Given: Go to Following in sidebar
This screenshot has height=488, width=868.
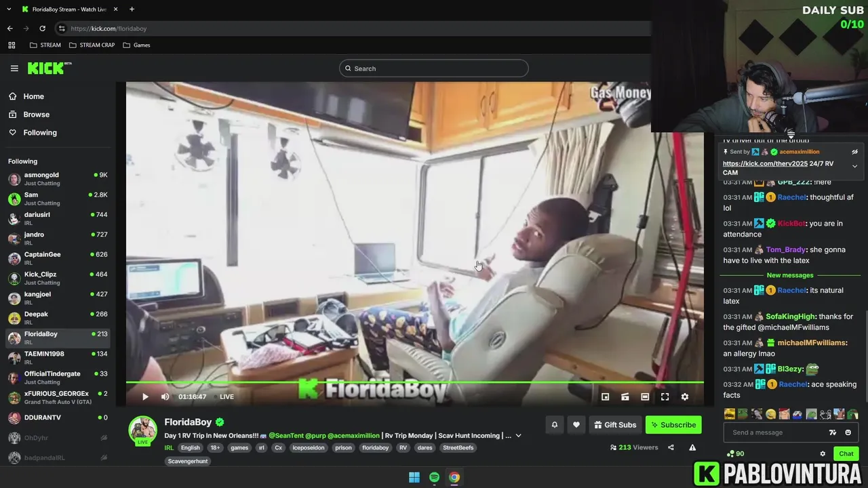Looking at the screenshot, I should 40,133.
